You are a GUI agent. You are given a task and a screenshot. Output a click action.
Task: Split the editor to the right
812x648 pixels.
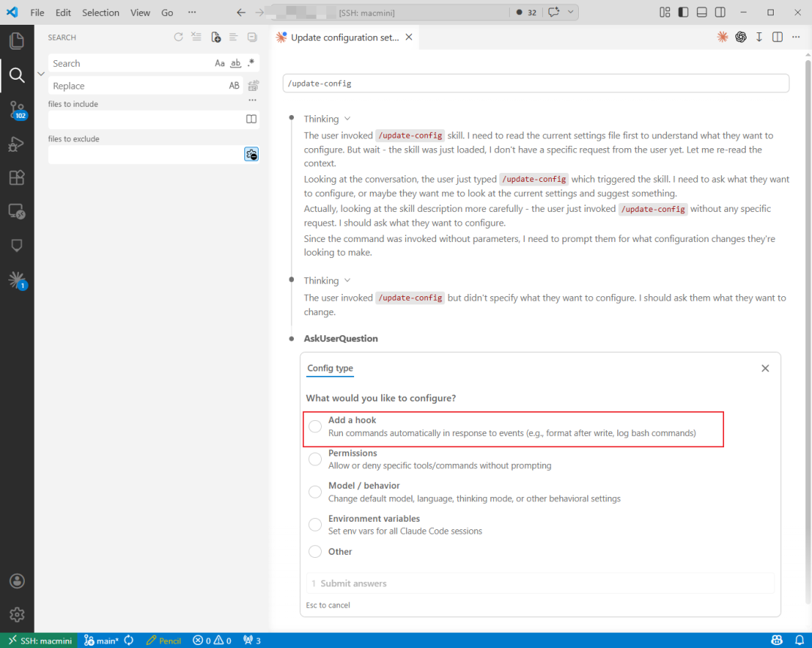coord(777,37)
